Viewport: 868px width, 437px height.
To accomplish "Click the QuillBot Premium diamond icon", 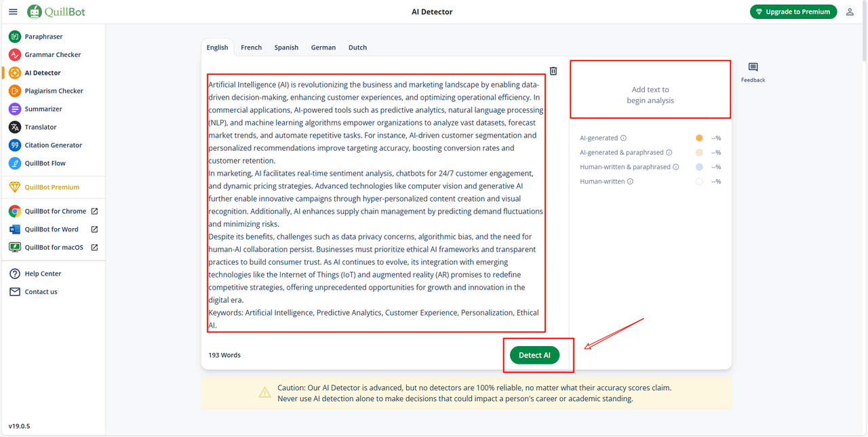I will pos(14,187).
